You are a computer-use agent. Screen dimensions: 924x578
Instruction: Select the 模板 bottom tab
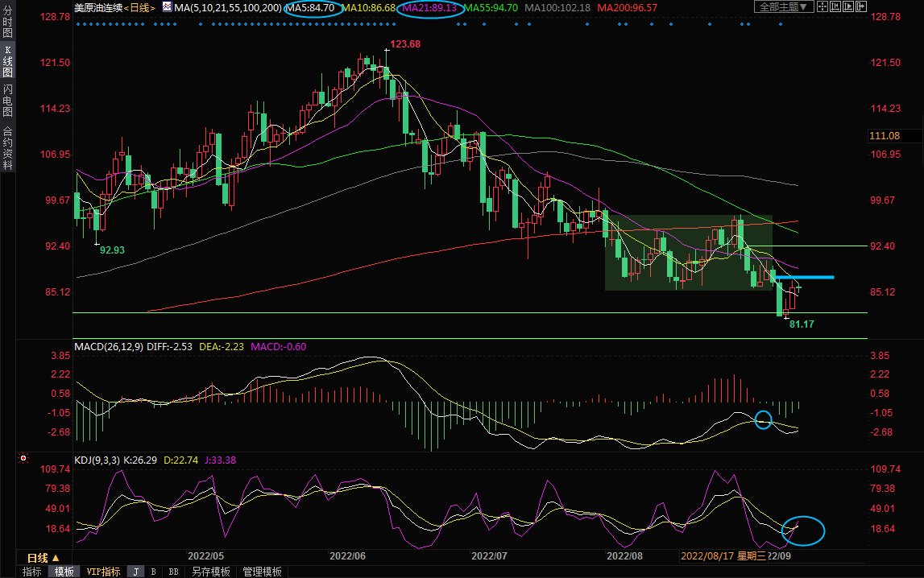(x=64, y=572)
